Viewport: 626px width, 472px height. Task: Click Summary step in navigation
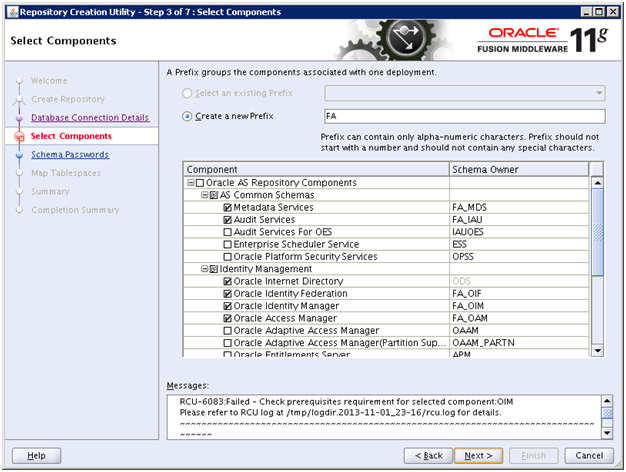[x=50, y=191]
